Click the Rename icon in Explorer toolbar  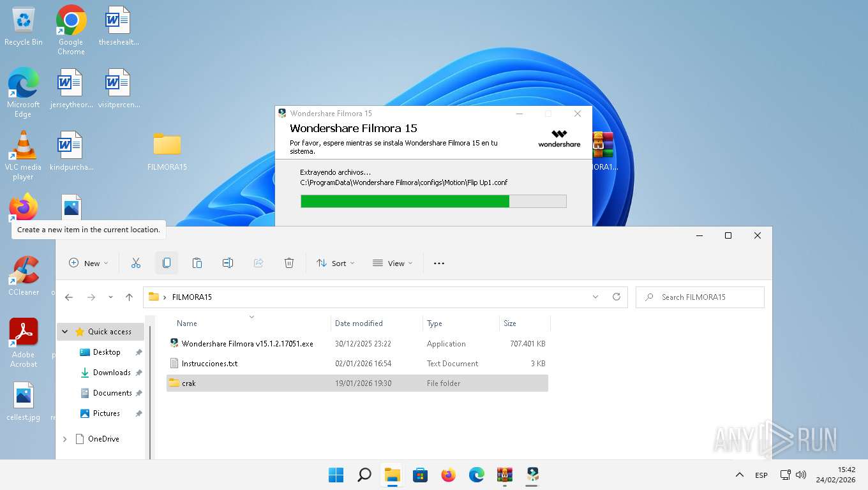pos(228,263)
